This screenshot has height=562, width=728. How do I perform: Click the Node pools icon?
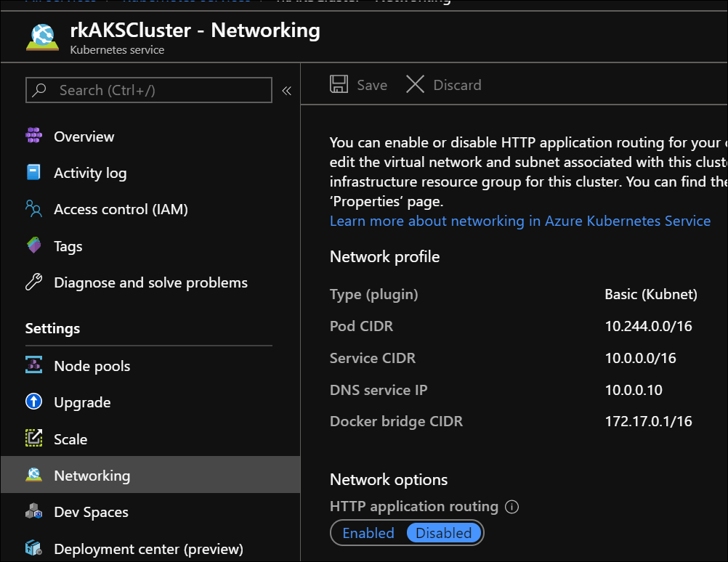[34, 366]
